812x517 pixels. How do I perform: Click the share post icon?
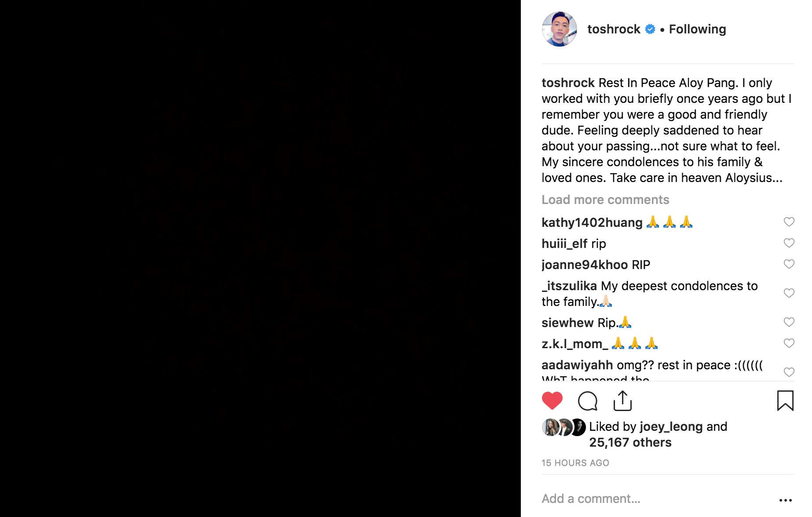pyautogui.click(x=622, y=400)
